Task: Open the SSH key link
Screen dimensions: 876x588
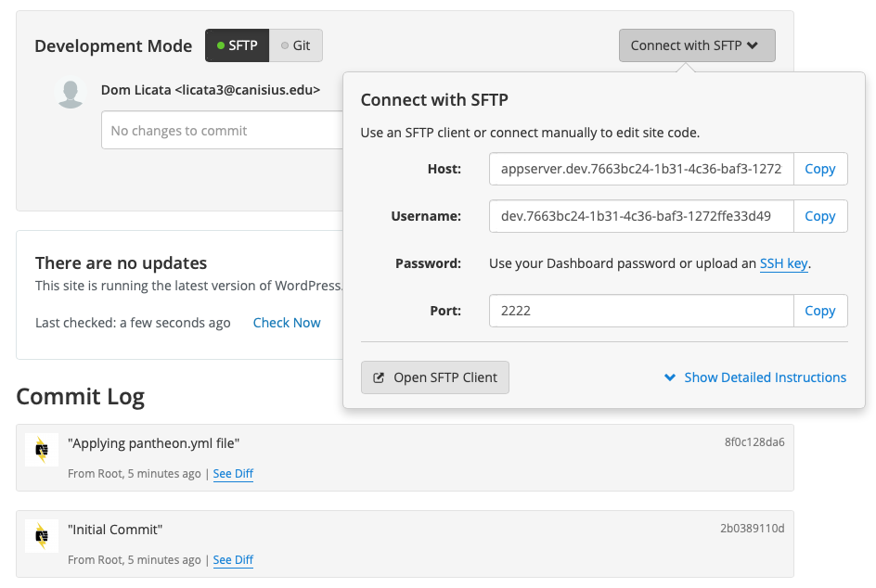Action: [x=783, y=263]
